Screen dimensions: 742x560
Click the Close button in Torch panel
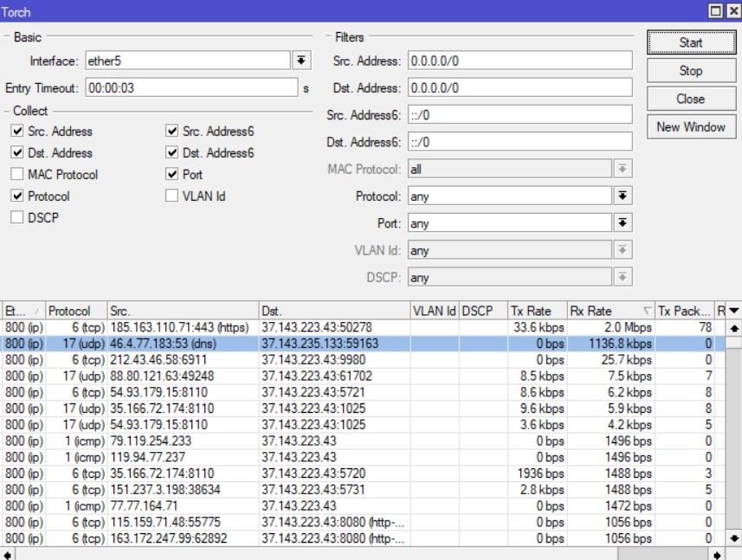point(690,99)
